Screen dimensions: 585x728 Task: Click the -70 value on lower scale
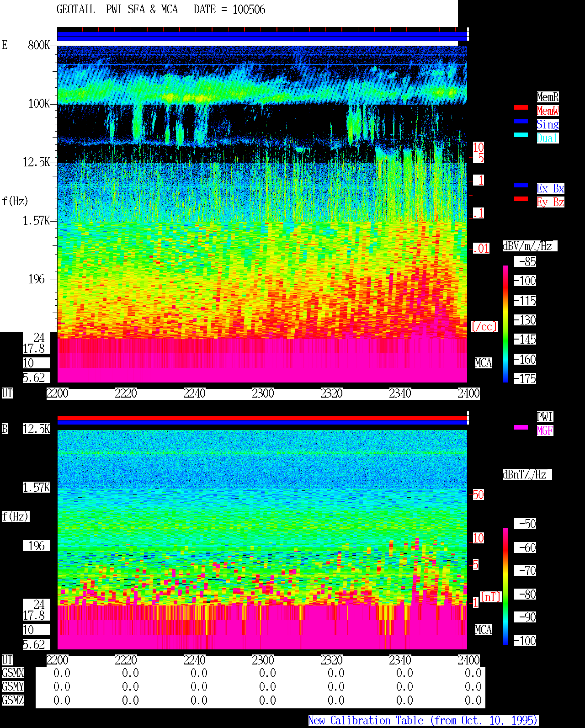(x=526, y=570)
